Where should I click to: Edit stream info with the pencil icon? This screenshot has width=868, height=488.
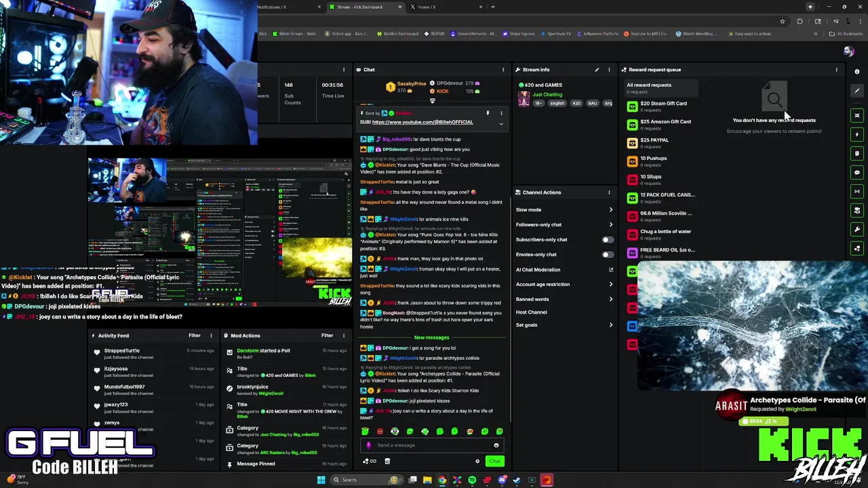point(597,70)
